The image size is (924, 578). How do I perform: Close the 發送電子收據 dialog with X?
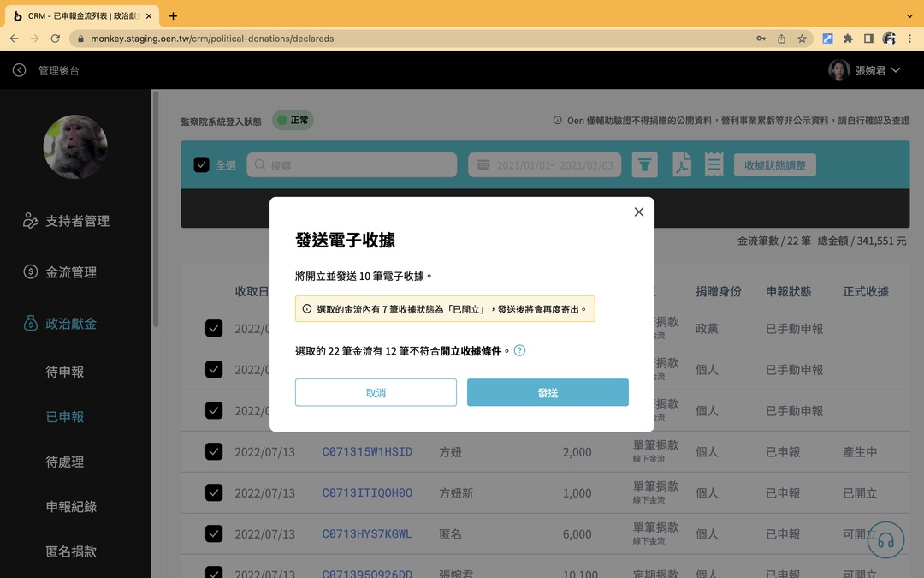(638, 212)
